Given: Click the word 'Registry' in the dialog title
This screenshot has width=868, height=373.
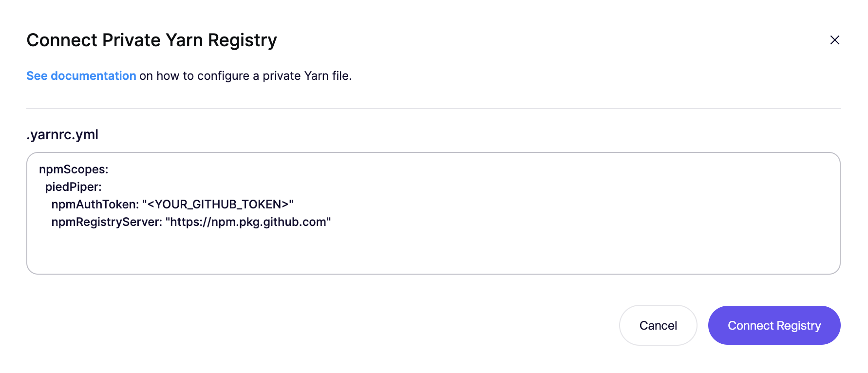Looking at the screenshot, I should [x=242, y=40].
